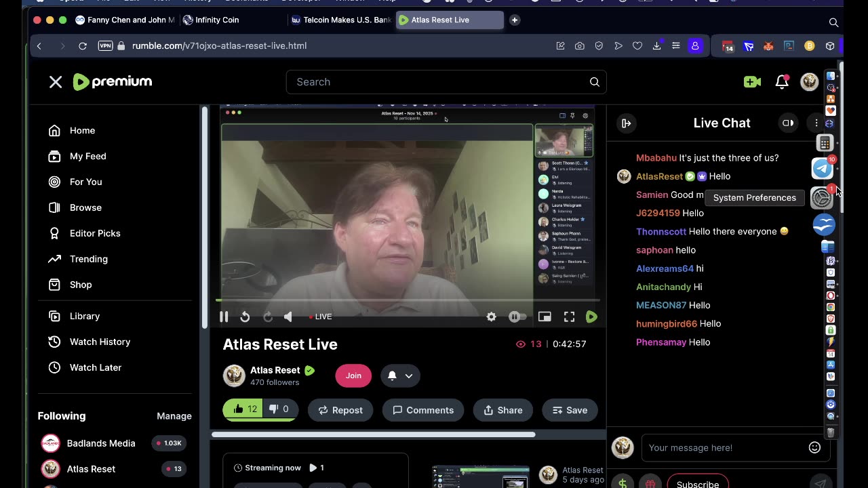Screen dimensions: 868x488
Task: Collapse Live Chat panel arrow icon
Action: (x=627, y=123)
